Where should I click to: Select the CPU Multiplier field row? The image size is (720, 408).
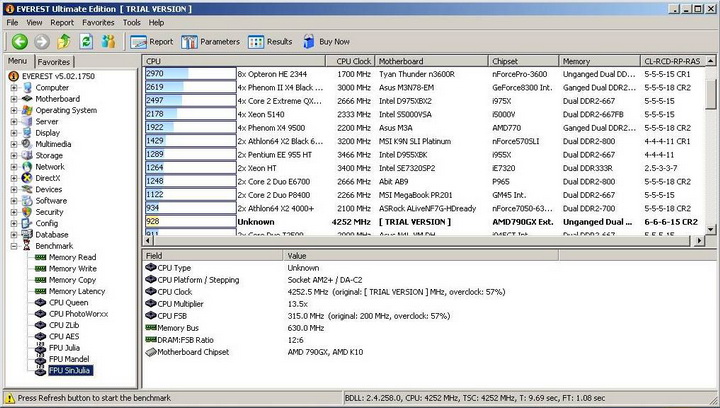coord(351,304)
